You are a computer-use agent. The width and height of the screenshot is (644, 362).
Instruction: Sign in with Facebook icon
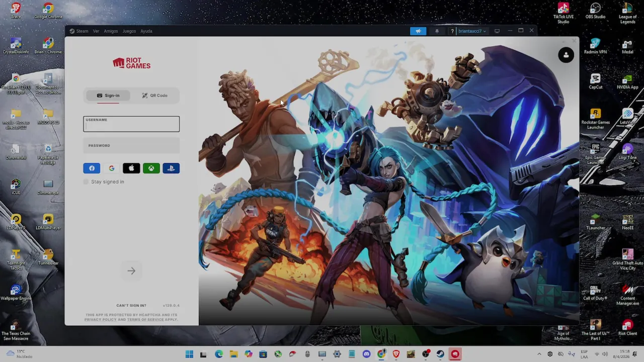pos(92,168)
